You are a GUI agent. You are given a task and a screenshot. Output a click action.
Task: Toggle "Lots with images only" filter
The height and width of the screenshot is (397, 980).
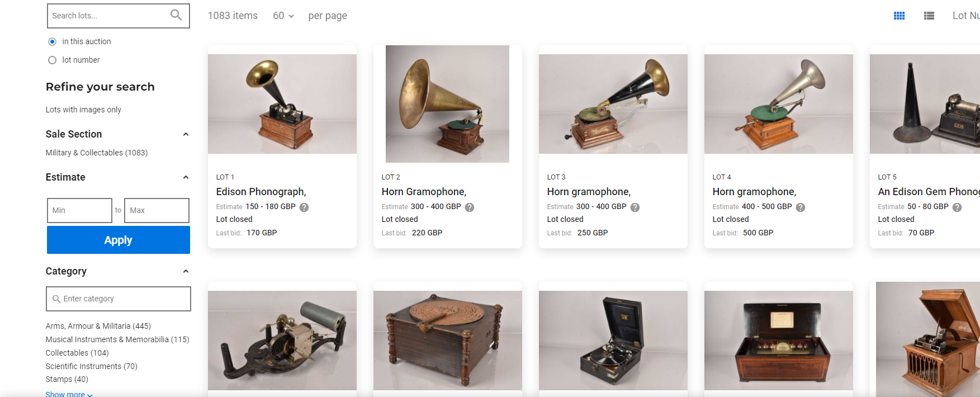[83, 110]
